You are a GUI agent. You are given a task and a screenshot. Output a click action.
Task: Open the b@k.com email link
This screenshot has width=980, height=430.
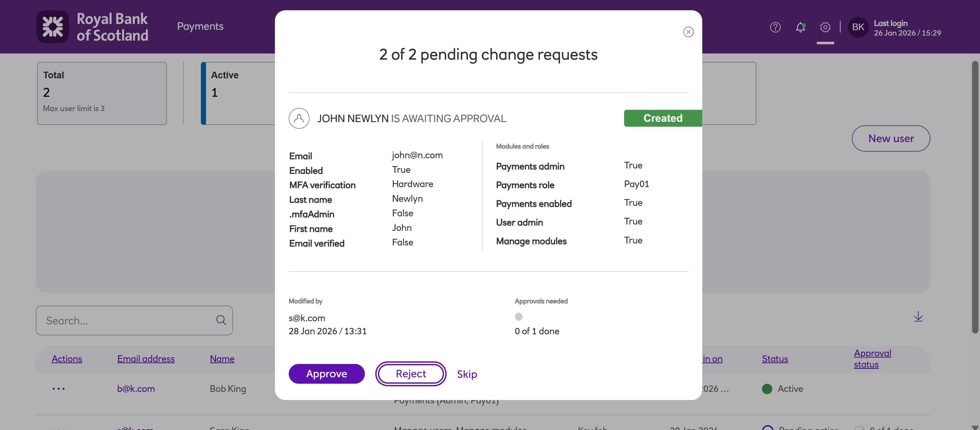click(x=136, y=389)
